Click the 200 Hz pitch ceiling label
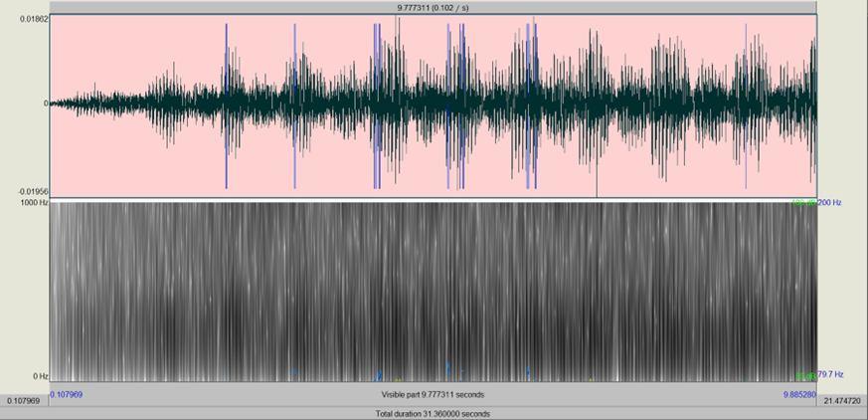Image resolution: width=868 pixels, height=420 pixels. 830,203
